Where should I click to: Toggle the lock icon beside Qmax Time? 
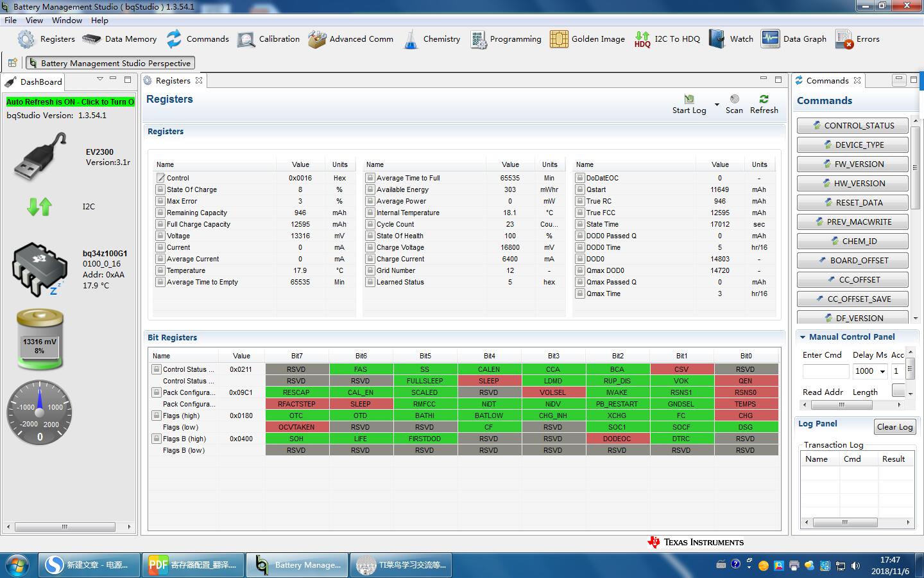(x=580, y=293)
